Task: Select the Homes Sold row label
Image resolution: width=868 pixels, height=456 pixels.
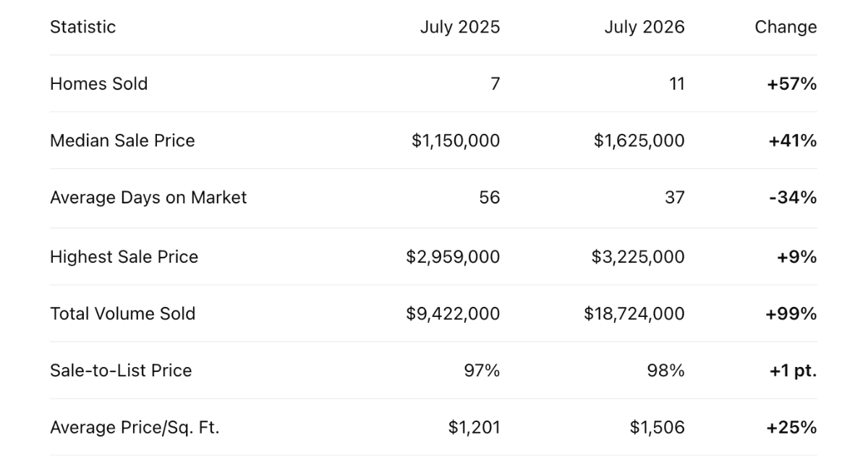Action: [x=98, y=84]
